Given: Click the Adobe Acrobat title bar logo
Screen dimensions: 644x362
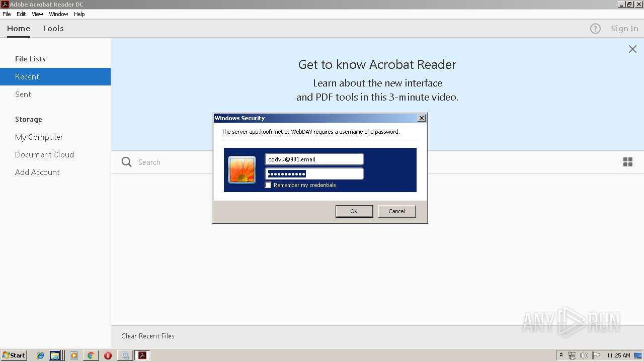Looking at the screenshot, I should 5,4.
